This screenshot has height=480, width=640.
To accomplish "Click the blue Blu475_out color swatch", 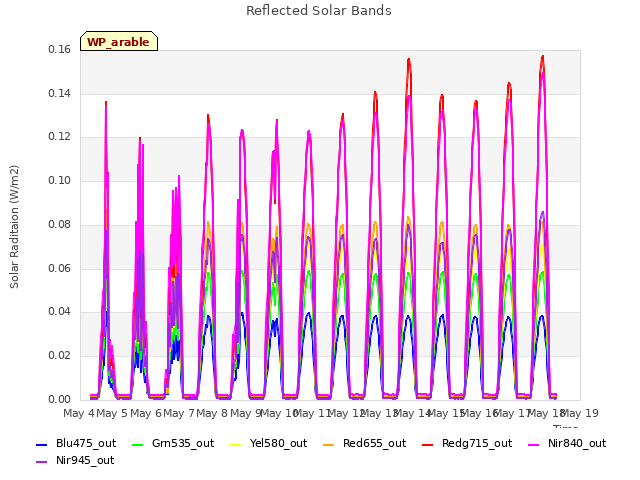I will pos(42,444).
